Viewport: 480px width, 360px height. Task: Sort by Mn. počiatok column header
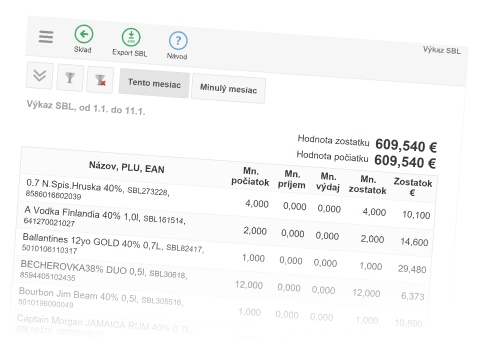click(x=250, y=177)
